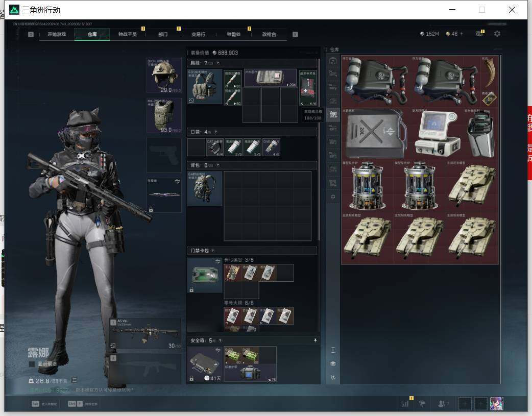532x416 pixels.
Task: Click the stack layers icon in warehouse sidebar
Action: point(333,364)
